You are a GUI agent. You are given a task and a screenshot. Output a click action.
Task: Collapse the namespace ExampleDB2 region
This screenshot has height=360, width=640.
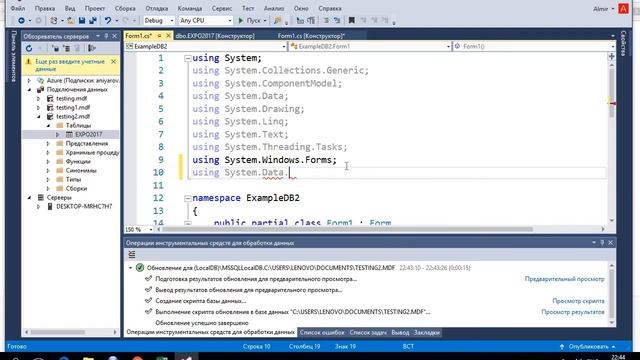pyautogui.click(x=187, y=198)
